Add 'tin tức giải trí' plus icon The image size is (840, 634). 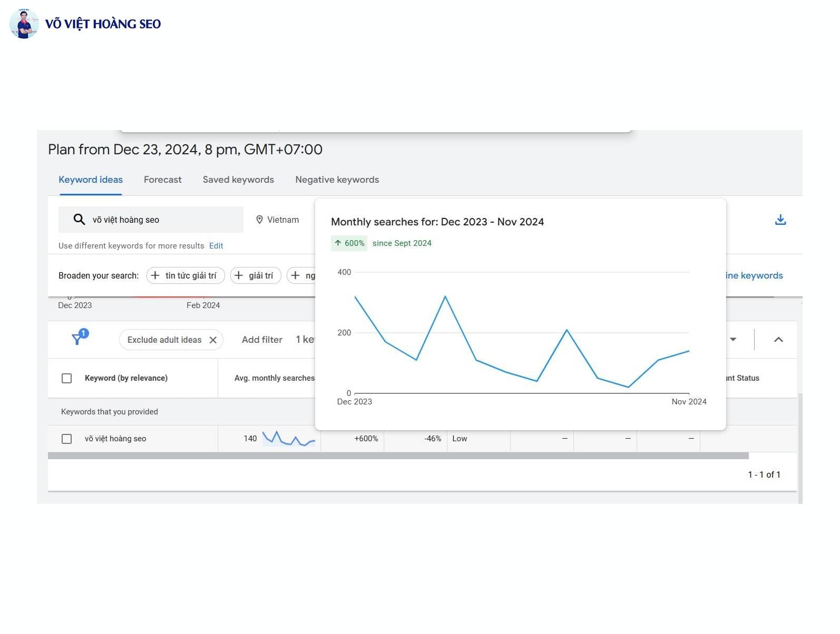click(155, 275)
